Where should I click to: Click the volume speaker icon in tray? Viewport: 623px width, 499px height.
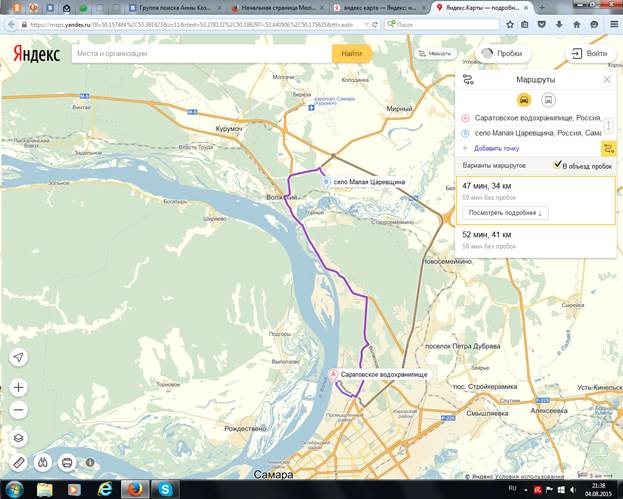[x=573, y=490]
